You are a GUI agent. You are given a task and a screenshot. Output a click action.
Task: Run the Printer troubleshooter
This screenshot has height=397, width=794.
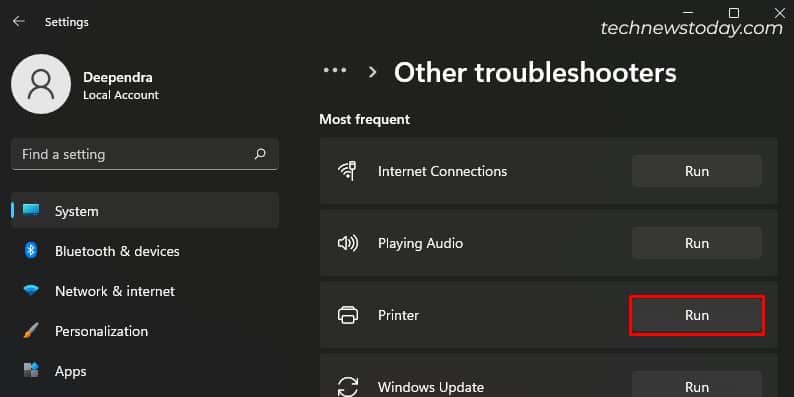697,315
